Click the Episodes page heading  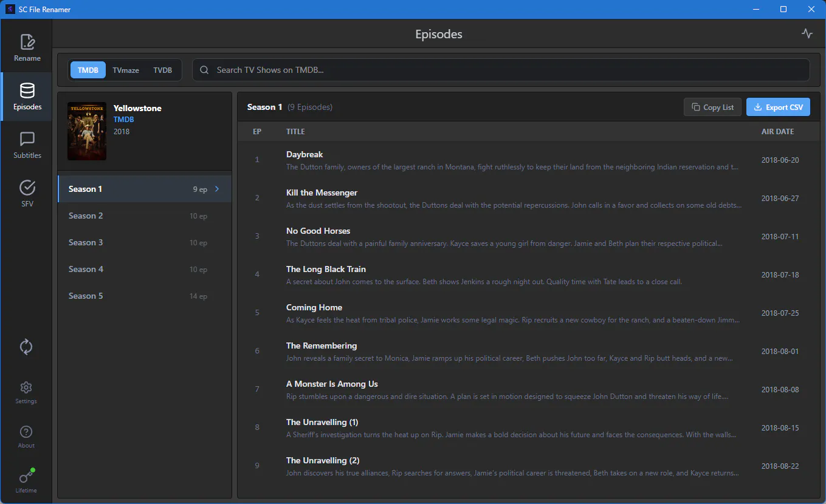439,34
